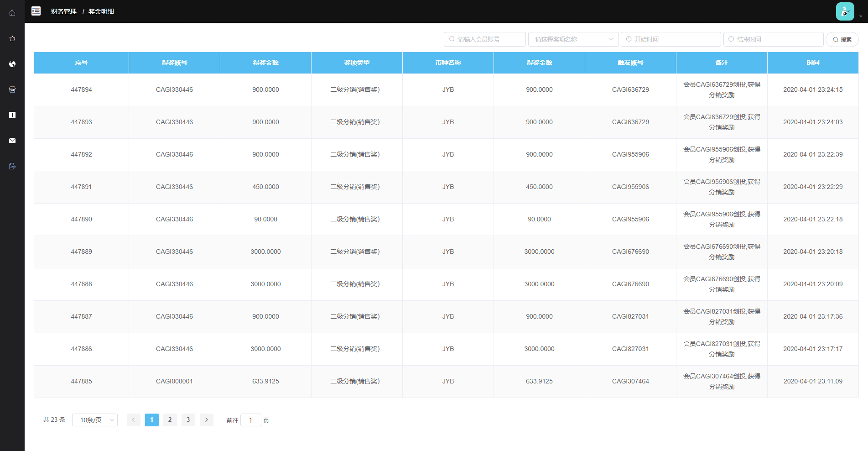Click the 财务管理 breadcrumb link

pos(64,11)
